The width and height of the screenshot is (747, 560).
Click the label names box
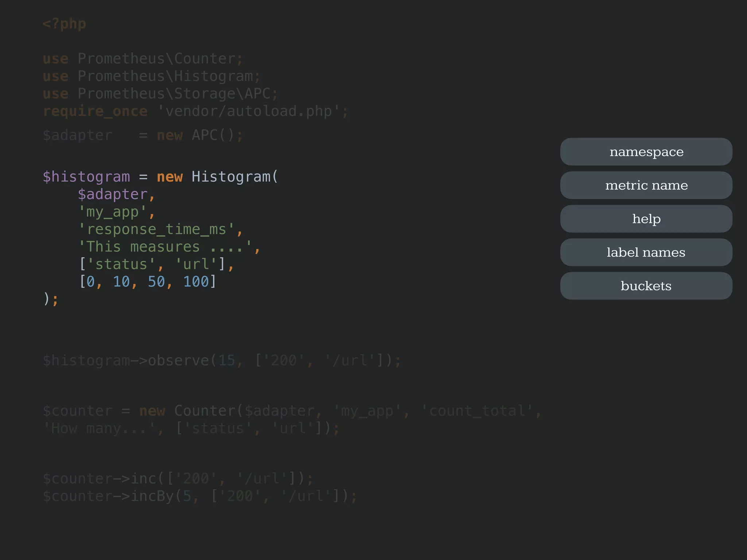tap(646, 252)
